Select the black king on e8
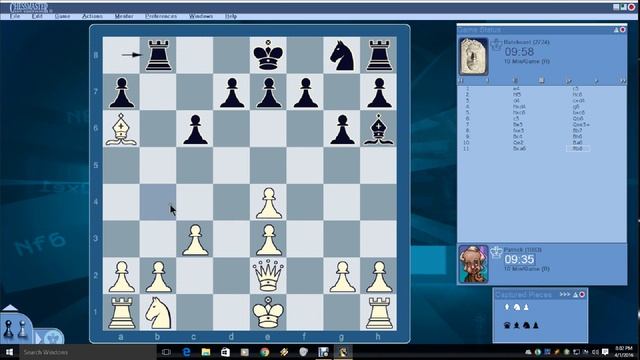This screenshot has height=360, width=640. click(268, 56)
